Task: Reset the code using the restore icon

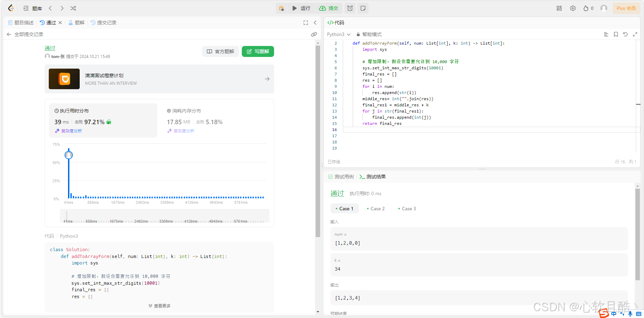Action: tap(625, 34)
